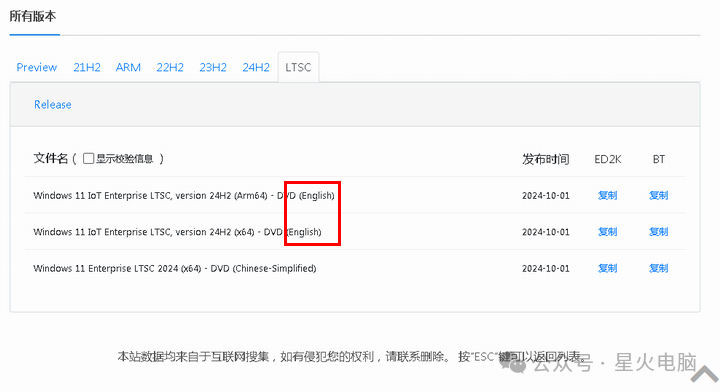Copy ED2K link for Chinese-Simplified LTSC 2024
720x392 pixels.
tap(607, 268)
